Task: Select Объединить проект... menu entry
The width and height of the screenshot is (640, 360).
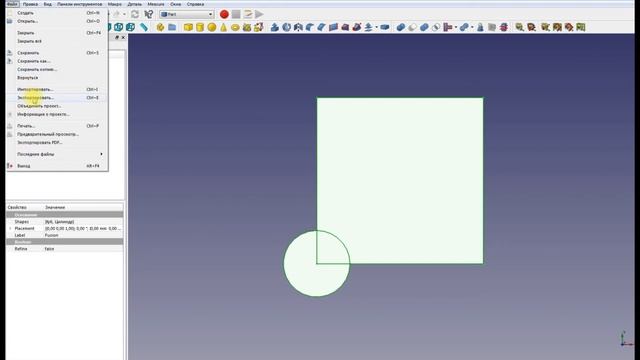Action: point(57,106)
